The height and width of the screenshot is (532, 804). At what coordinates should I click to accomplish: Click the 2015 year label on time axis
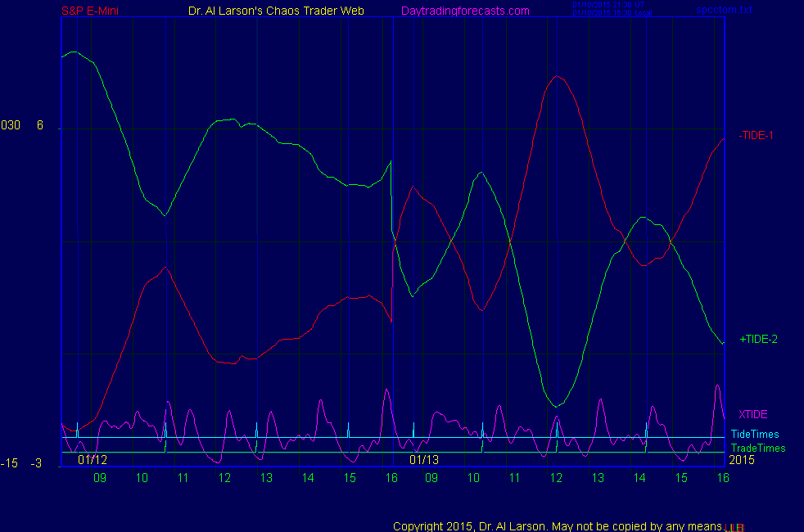pos(740,460)
